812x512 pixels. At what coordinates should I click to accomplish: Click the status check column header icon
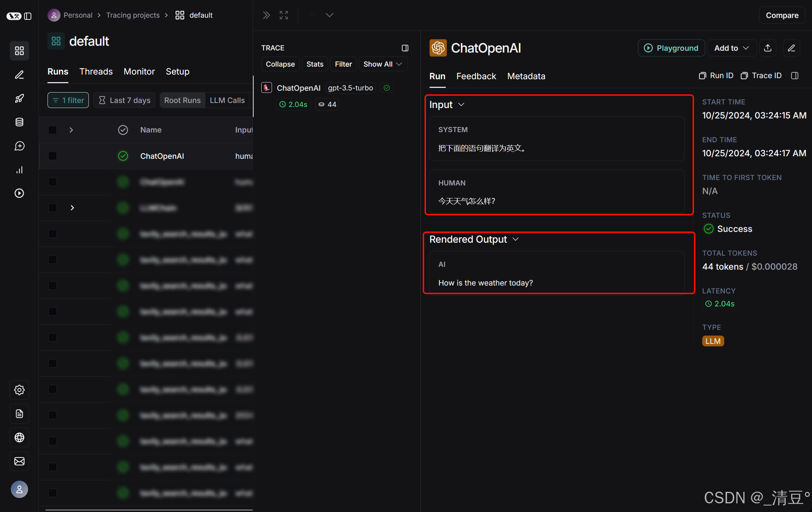(123, 130)
